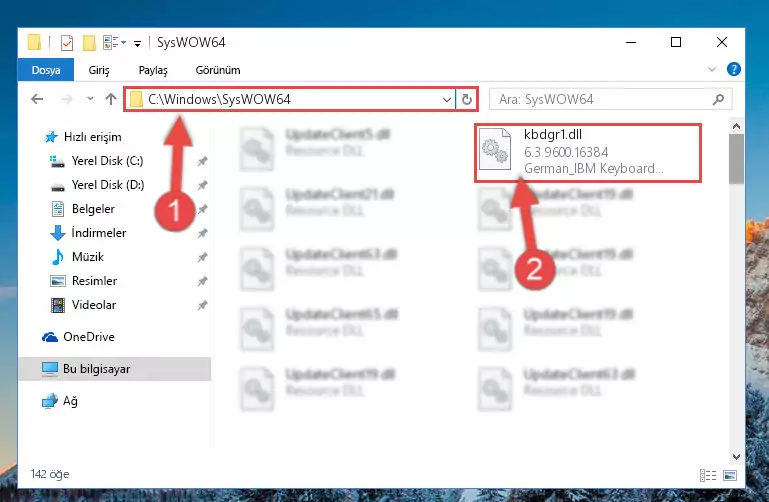Click the folder icon in title bar
This screenshot has width=769, height=502.
[x=34, y=42]
